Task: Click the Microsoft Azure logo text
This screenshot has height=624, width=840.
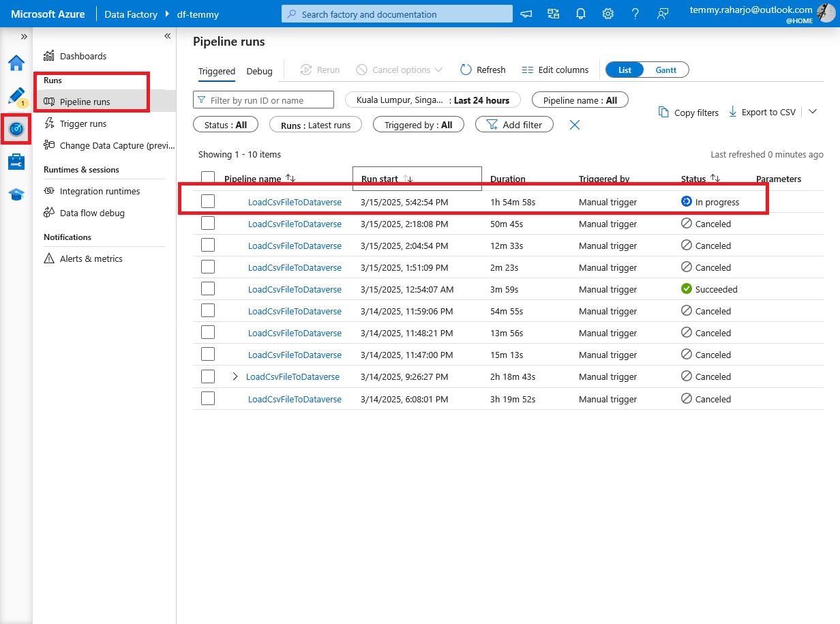Action: [x=47, y=14]
